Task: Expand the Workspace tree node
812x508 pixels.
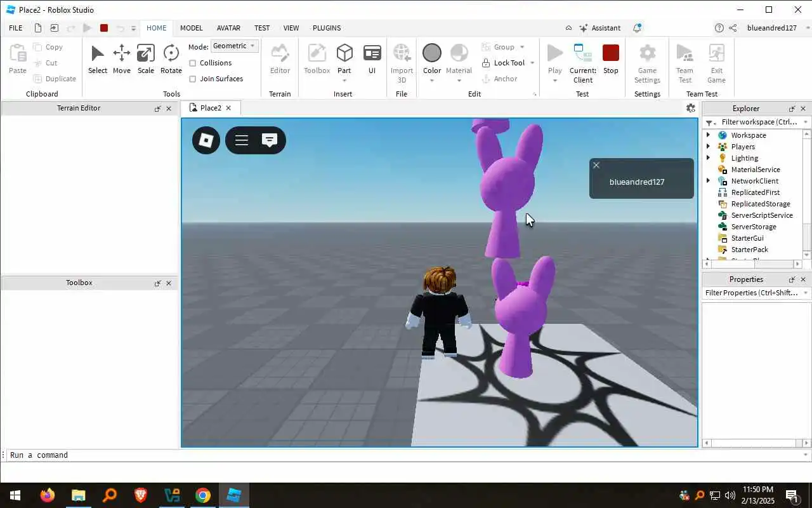Action: [709, 135]
